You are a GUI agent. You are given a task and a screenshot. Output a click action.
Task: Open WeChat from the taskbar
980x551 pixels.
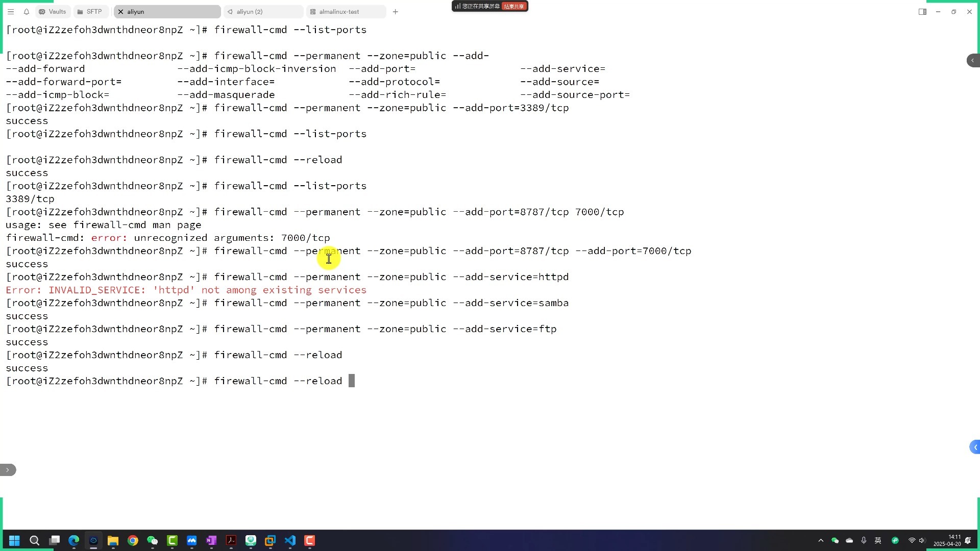click(x=152, y=540)
